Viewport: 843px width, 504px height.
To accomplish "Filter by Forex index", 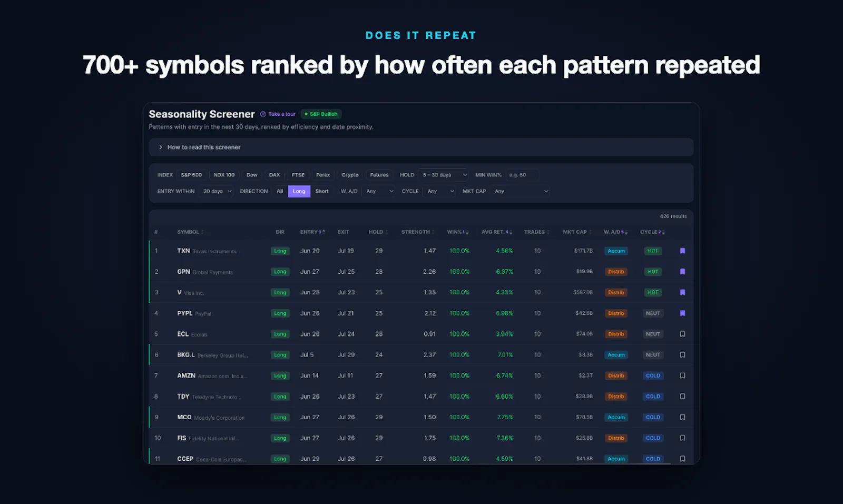I will coord(323,175).
